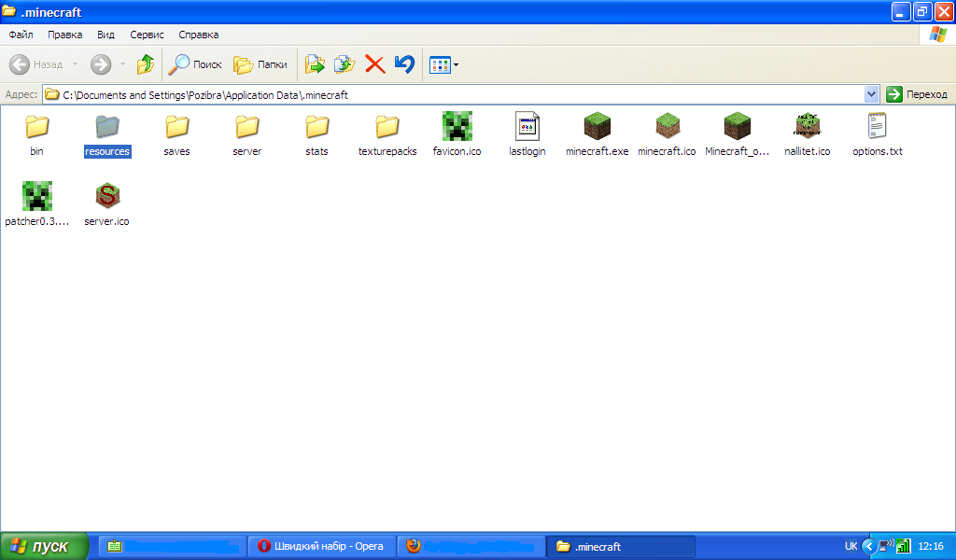Select the minecraft.ico file icon
Viewport: 956px width, 560px height.
pos(668,126)
